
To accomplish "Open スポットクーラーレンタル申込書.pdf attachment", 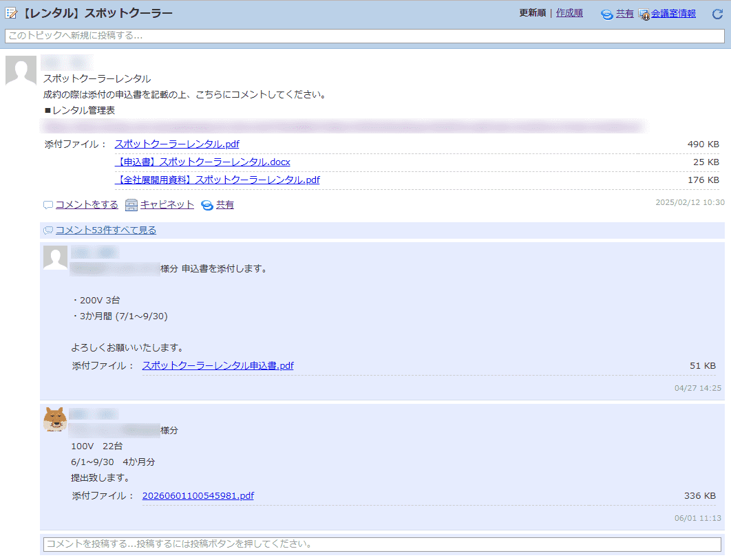I will (x=218, y=366).
